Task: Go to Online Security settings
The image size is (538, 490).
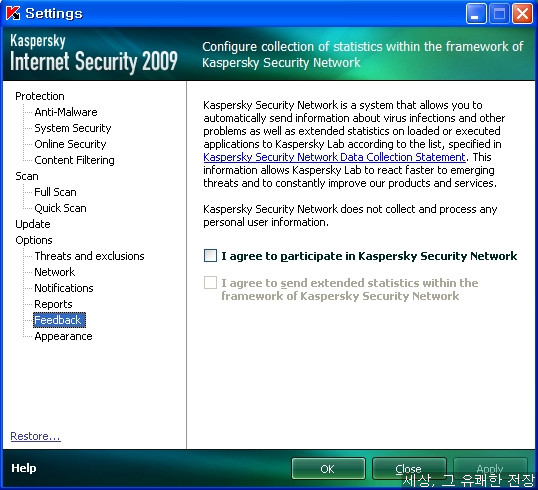Action: 70,144
